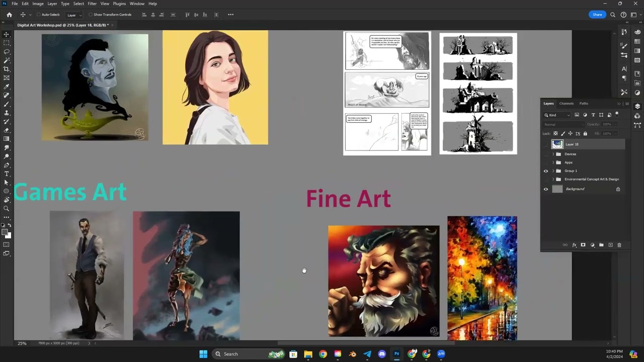Select the Zoom magnifier tool
The width and height of the screenshot is (644, 362).
(x=7, y=209)
